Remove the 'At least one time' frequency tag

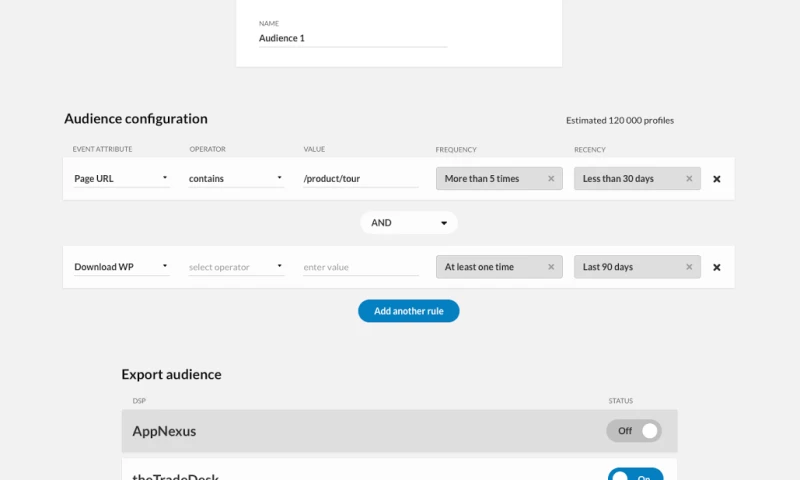pyautogui.click(x=551, y=267)
